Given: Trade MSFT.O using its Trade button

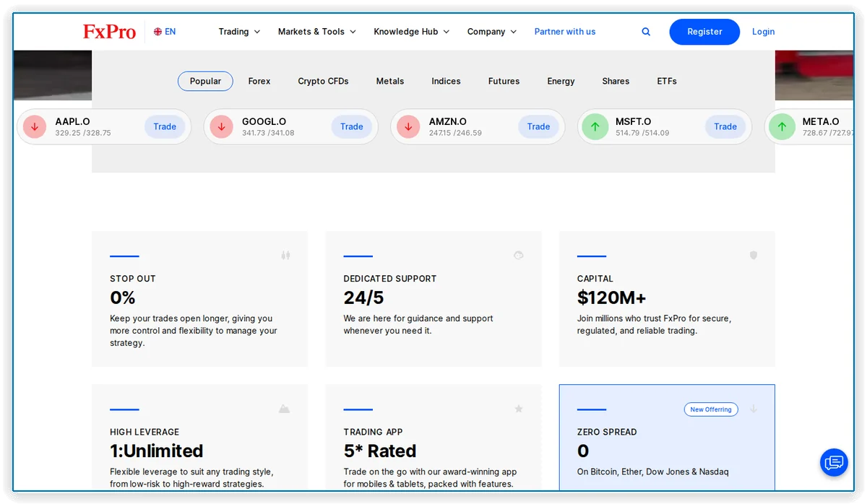Looking at the screenshot, I should coord(725,126).
